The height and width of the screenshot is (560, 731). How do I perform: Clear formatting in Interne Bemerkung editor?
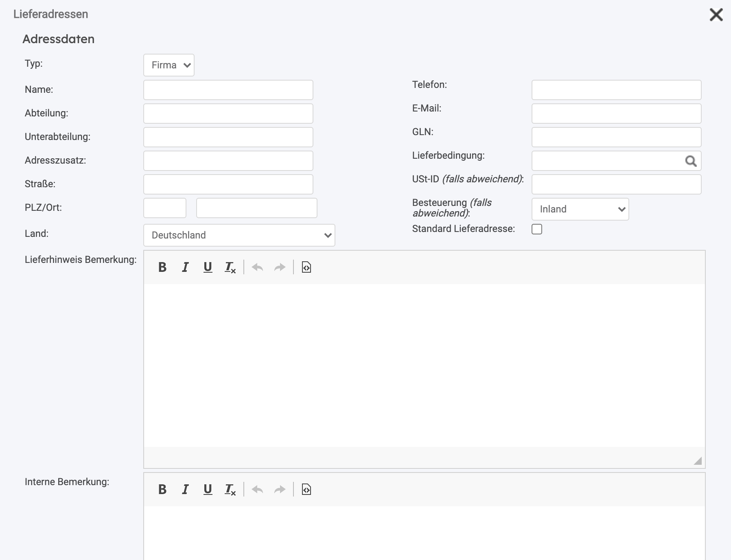coord(230,490)
